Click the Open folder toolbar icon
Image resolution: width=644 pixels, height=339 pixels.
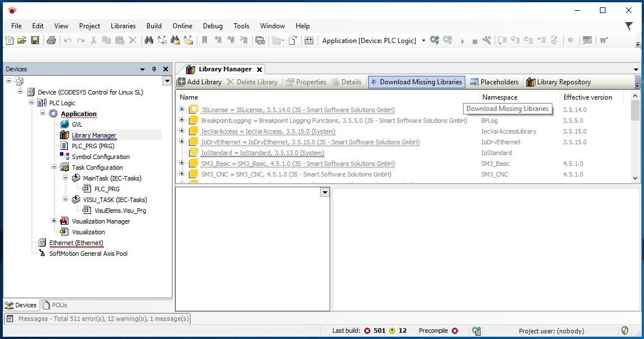(x=21, y=40)
